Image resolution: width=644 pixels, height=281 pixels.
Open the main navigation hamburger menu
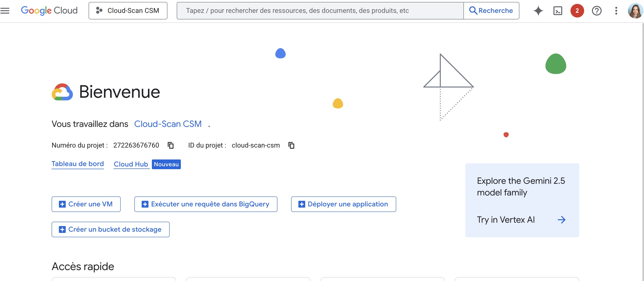5,10
